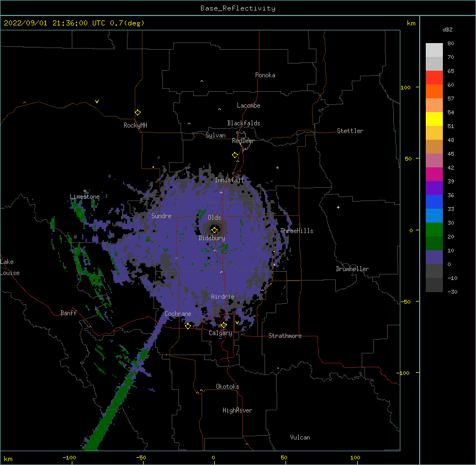Click the white asterisk marker above Limestone
Screen dimensions: 476x465
tap(85, 191)
